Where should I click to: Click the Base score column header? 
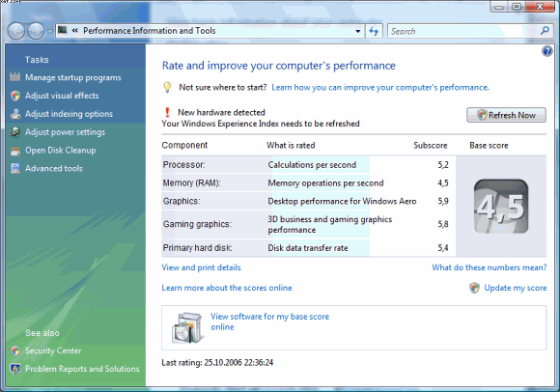(489, 145)
